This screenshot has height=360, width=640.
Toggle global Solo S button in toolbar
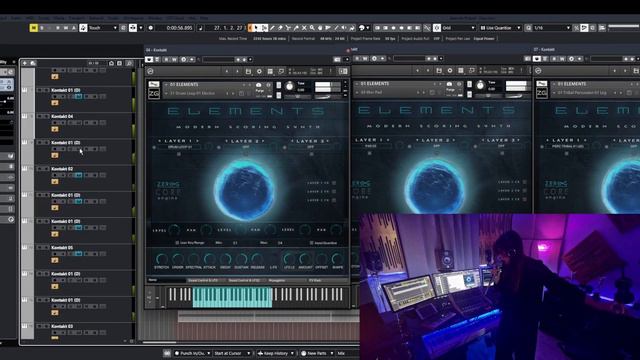(42, 28)
